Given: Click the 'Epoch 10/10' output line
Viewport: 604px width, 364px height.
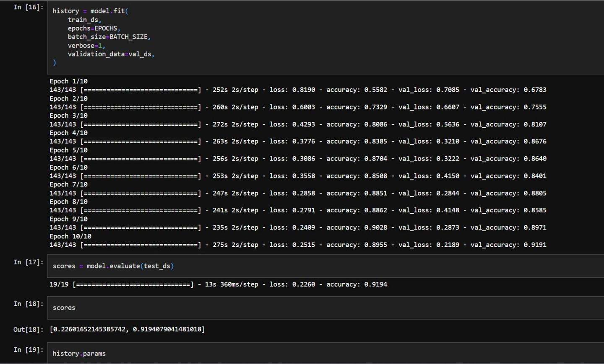Looking at the screenshot, I should 70,236.
